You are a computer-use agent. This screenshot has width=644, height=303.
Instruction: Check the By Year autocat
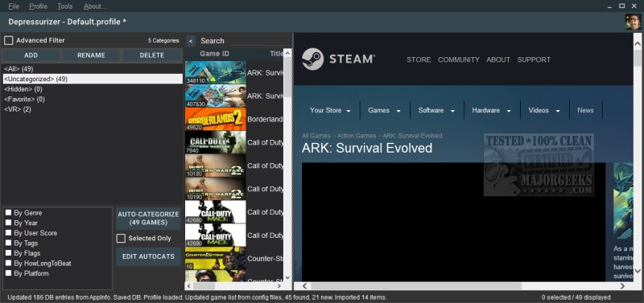point(8,223)
